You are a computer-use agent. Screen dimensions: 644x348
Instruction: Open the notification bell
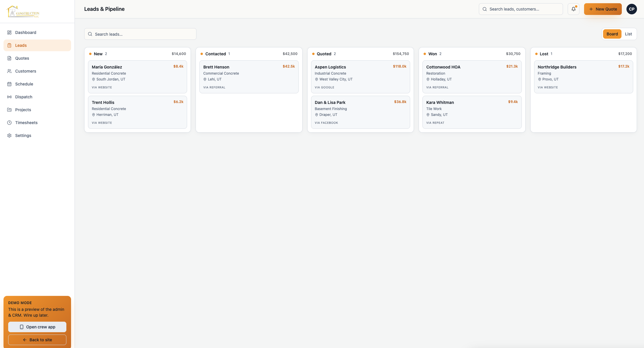click(573, 9)
